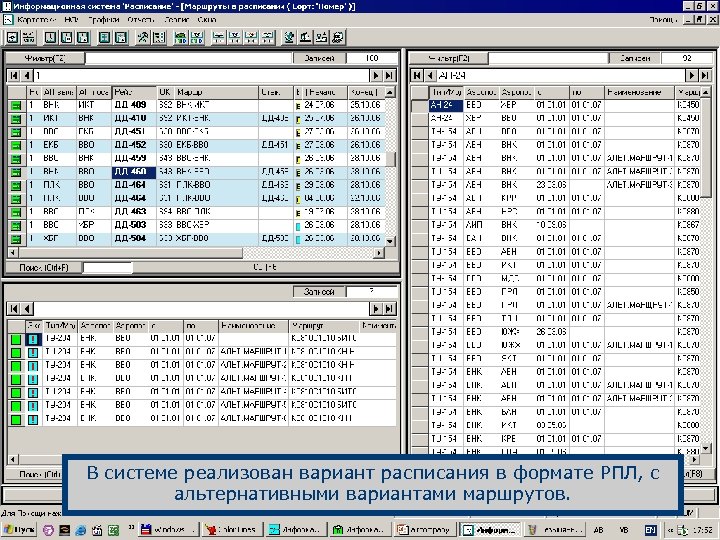The width and height of the screenshot is (720, 540).
Task: Click the flights panel filter text field
Action: 188,58
